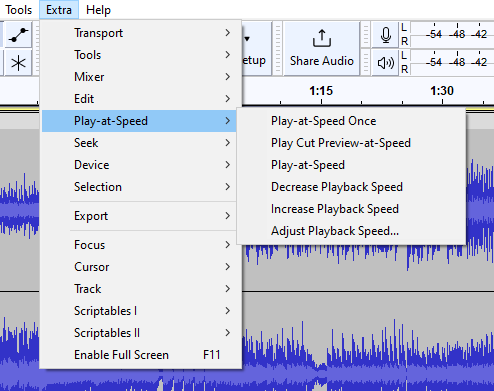494x391 pixels.
Task: Click the microphone record meter icon
Action: click(x=386, y=35)
